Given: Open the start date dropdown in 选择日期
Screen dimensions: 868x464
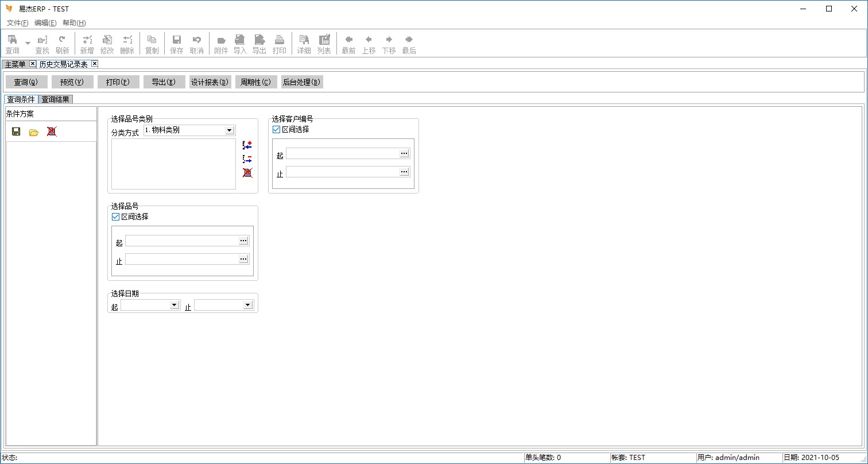Looking at the screenshot, I should click(x=175, y=305).
